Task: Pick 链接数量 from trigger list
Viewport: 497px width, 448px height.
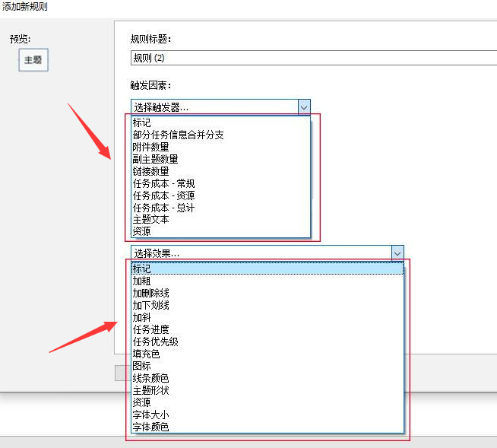Action: pyautogui.click(x=220, y=171)
